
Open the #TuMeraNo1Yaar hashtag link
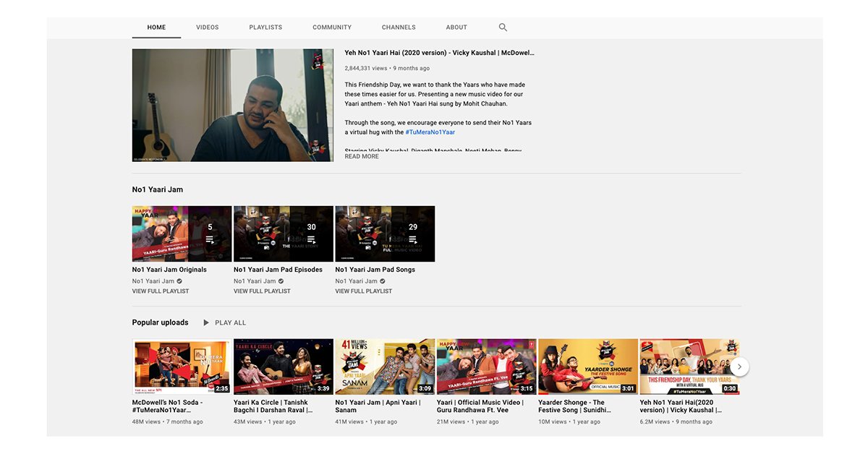(x=430, y=132)
